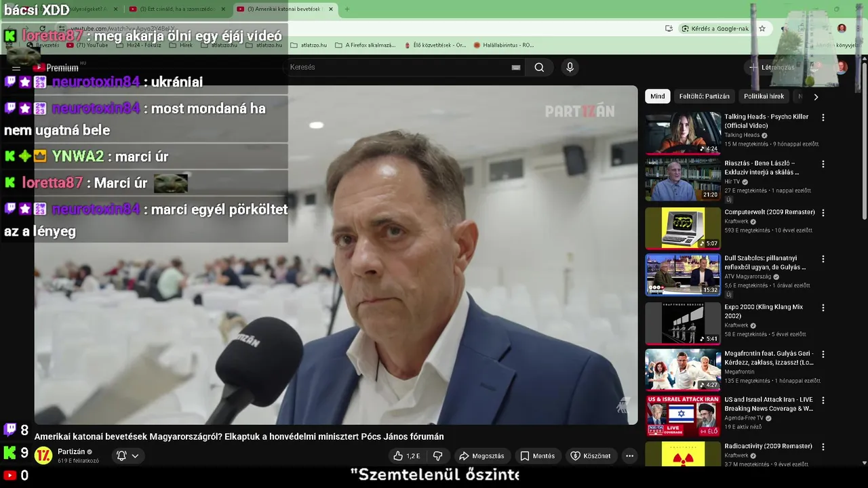Click the YouTube search magnifier button
This screenshot has width=868, height=488.
539,67
